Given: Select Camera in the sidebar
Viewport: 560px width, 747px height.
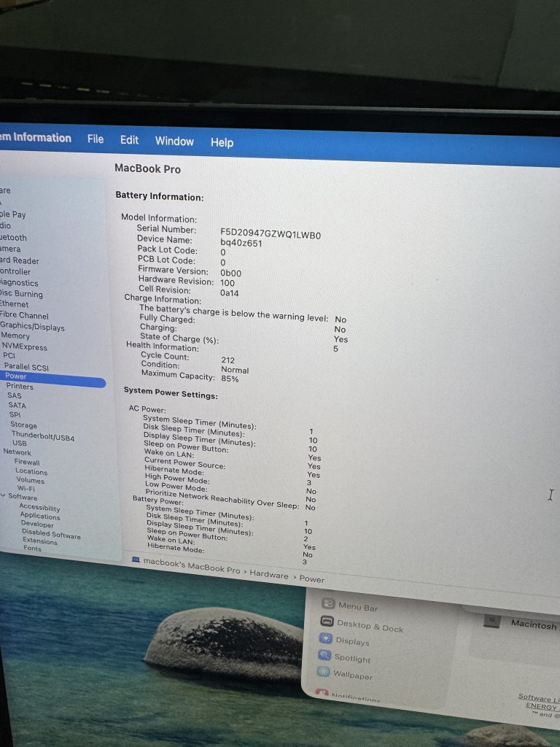Looking at the screenshot, I should tap(10, 249).
